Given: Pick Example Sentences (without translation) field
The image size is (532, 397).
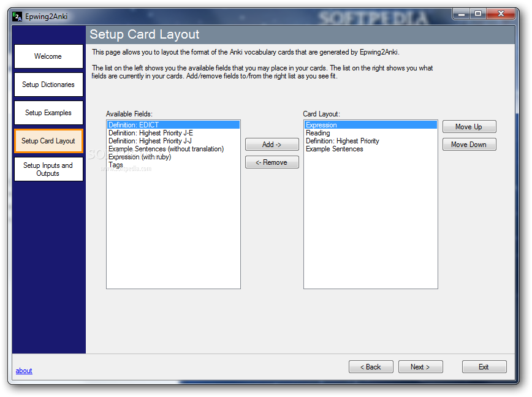Looking at the screenshot, I should point(173,149).
